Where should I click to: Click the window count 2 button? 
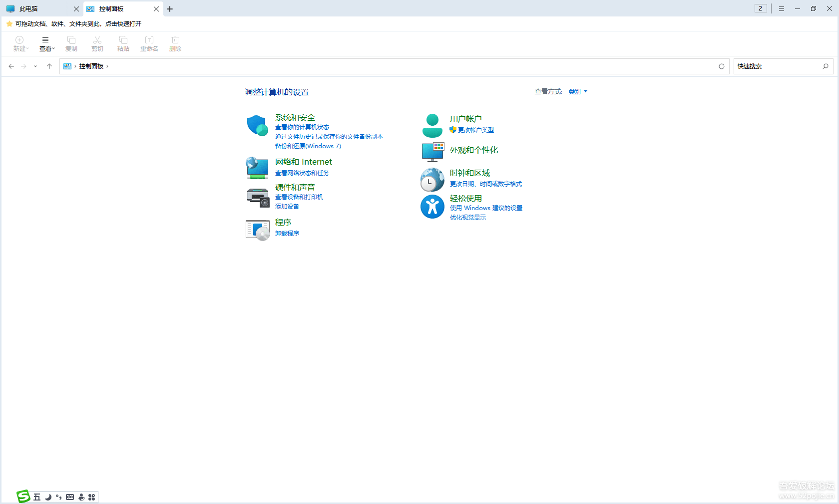click(x=761, y=8)
